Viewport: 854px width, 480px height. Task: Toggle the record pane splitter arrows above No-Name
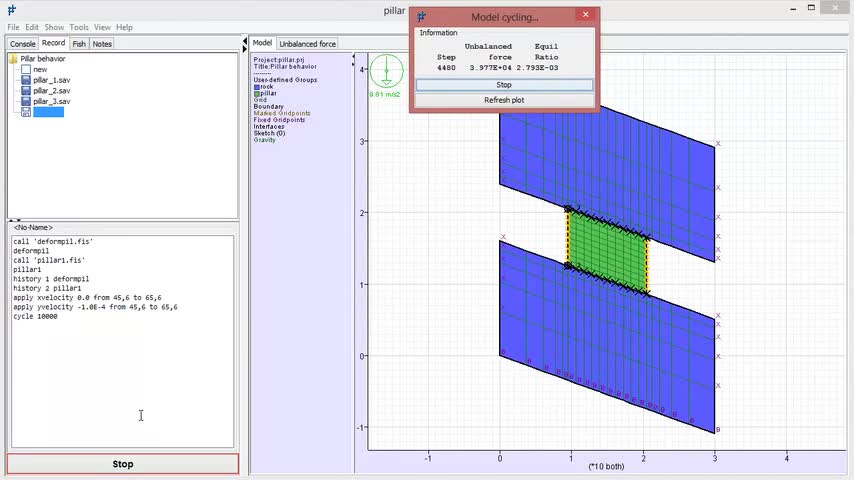tap(15, 220)
